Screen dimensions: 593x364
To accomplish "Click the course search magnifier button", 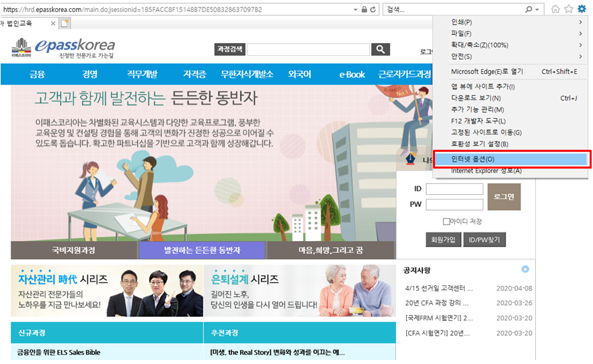I will 381,49.
